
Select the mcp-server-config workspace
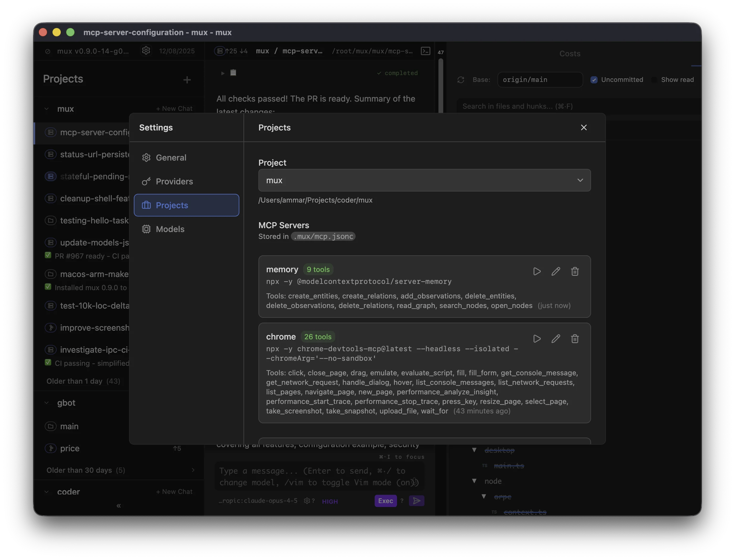pos(82,132)
